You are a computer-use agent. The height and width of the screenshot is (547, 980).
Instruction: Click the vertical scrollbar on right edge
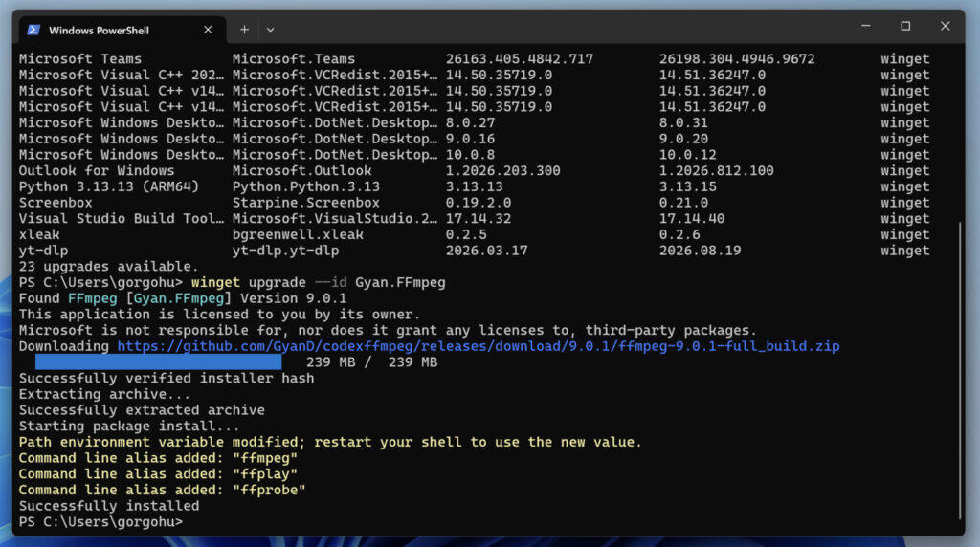pos(959,370)
